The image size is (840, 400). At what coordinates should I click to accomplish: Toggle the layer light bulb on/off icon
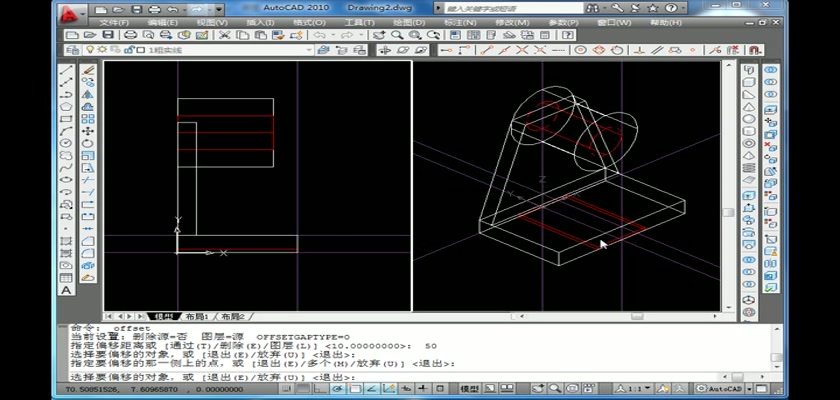(89, 49)
